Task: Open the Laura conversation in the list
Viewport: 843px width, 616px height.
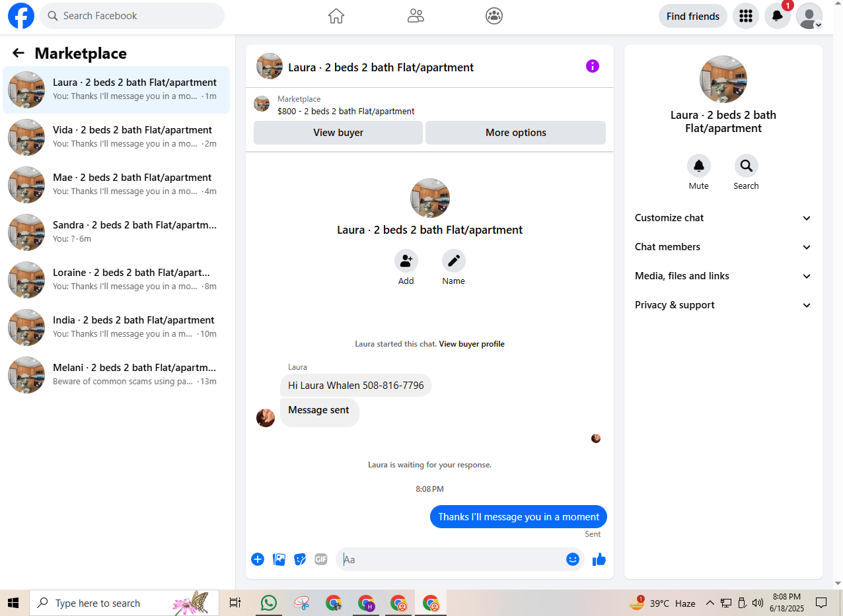Action: pos(116,90)
